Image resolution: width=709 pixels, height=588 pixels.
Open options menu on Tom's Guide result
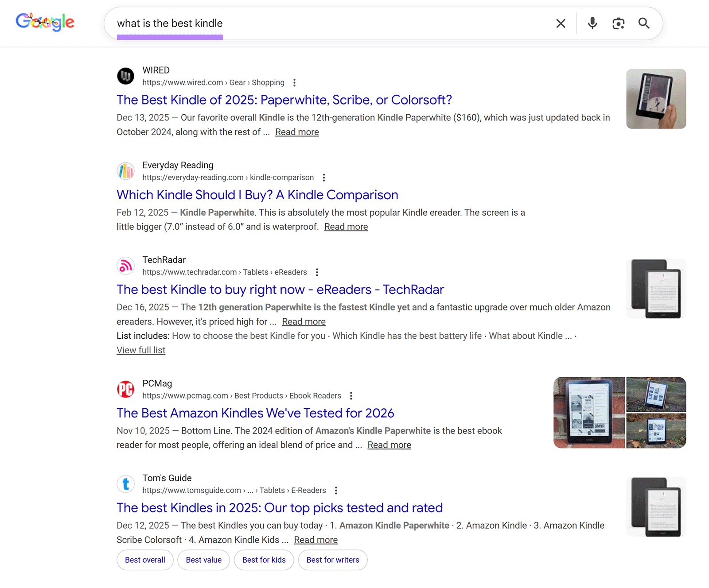[x=336, y=490]
